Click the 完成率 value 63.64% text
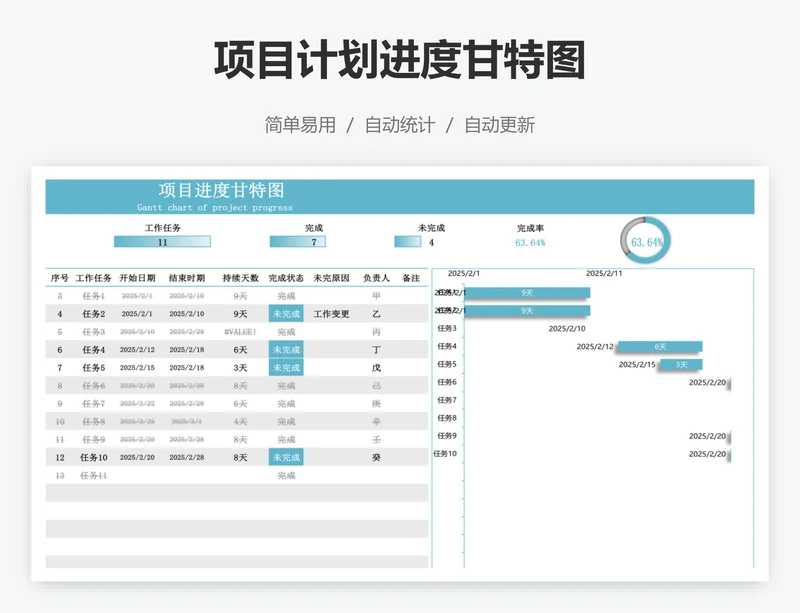This screenshot has width=800, height=613. coord(530,242)
